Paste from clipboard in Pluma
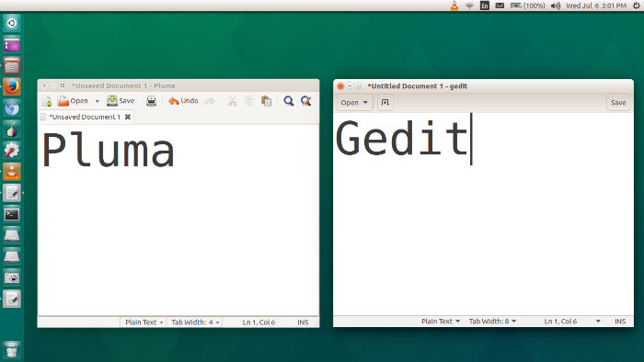Viewport: 644px width, 362px height. click(266, 101)
